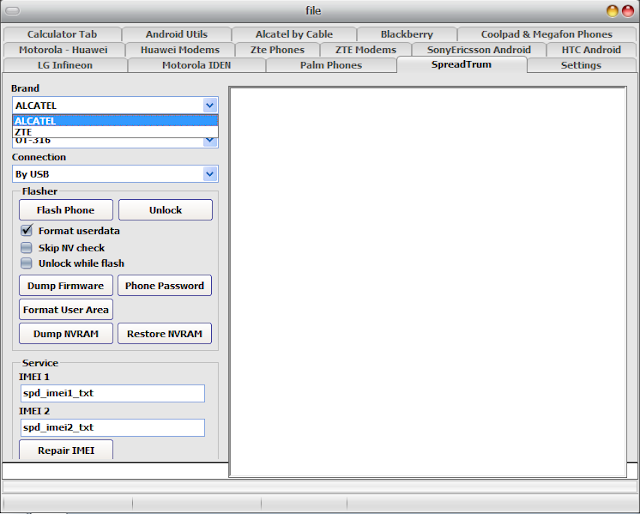Screen dimensions: 640x514
Task: Click the yellow minimize window button
Action: 612,11
